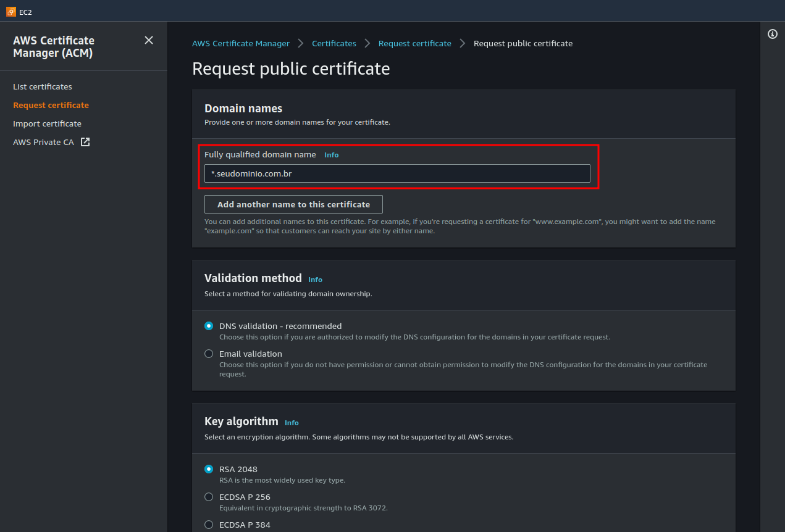Viewport: 785px width, 532px height.
Task: Select RSA 2048 key algorithm
Action: point(209,469)
